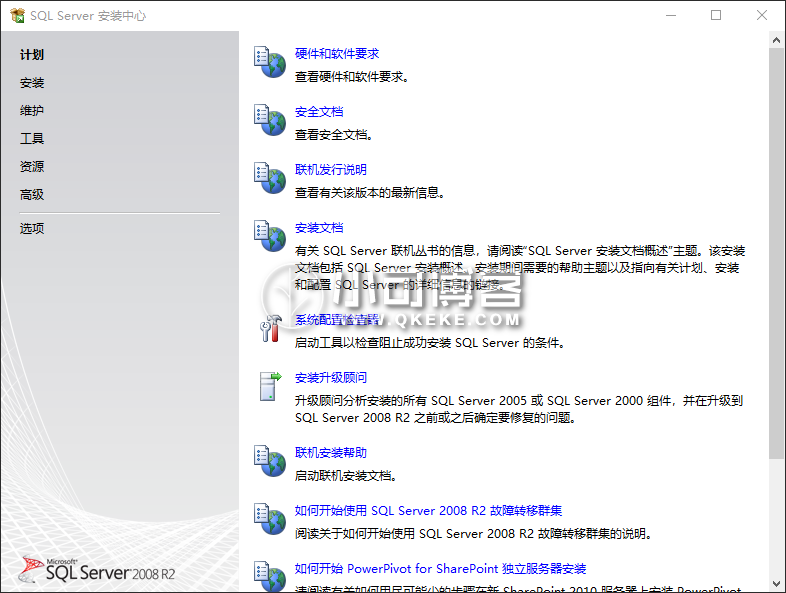The width and height of the screenshot is (786, 593).
Task: Click the text 启动工具以检查阻止成功安装 SQL Server 的条件。
Action: (x=430, y=343)
